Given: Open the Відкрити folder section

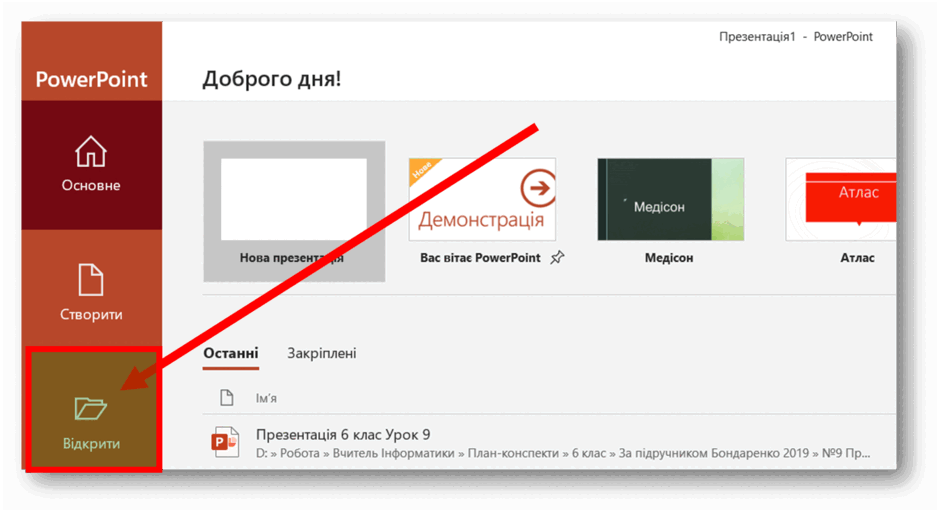Looking at the screenshot, I should [91, 409].
